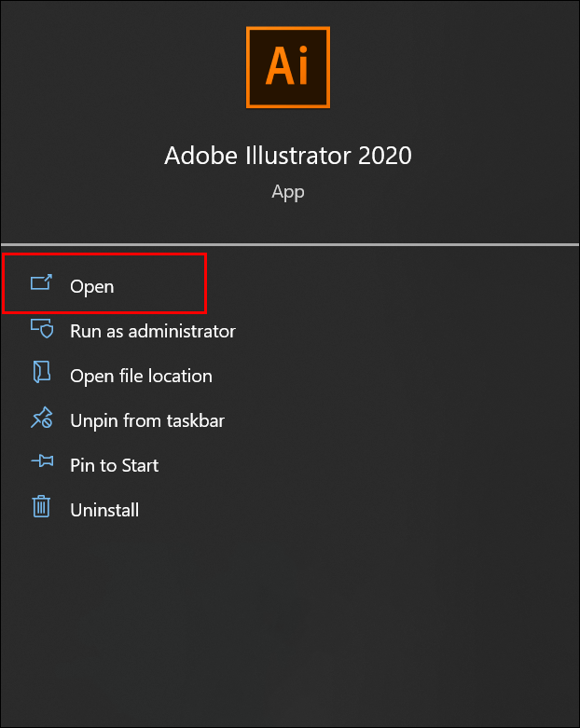The width and height of the screenshot is (580, 728).
Task: Click the Adobe Illustrator Ai logo
Action: click(288, 67)
